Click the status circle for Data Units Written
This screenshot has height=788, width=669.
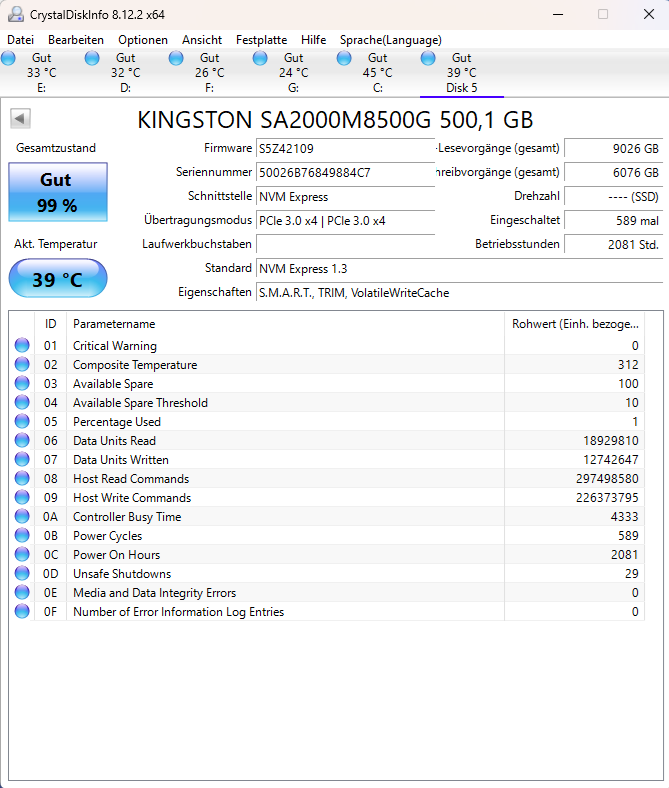(22, 459)
